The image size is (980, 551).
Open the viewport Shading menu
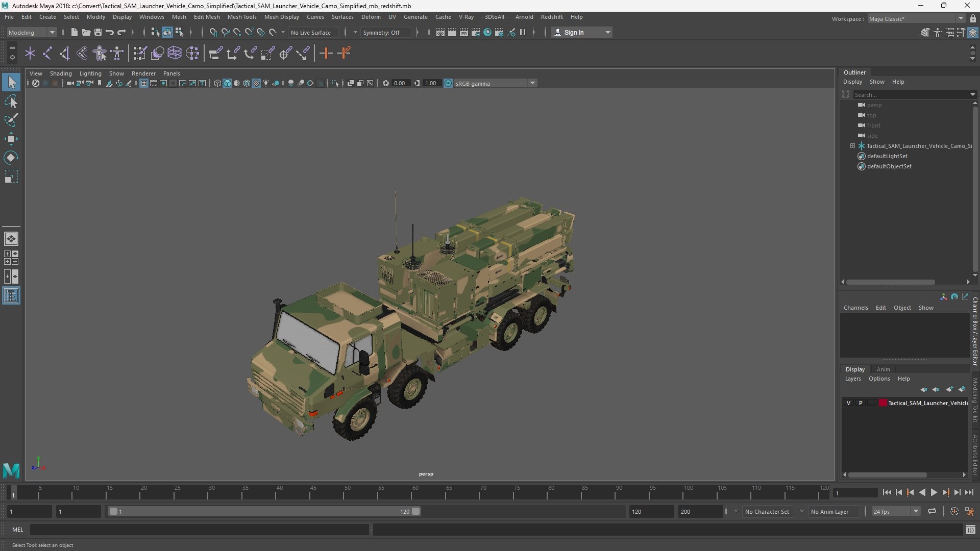pyautogui.click(x=61, y=73)
